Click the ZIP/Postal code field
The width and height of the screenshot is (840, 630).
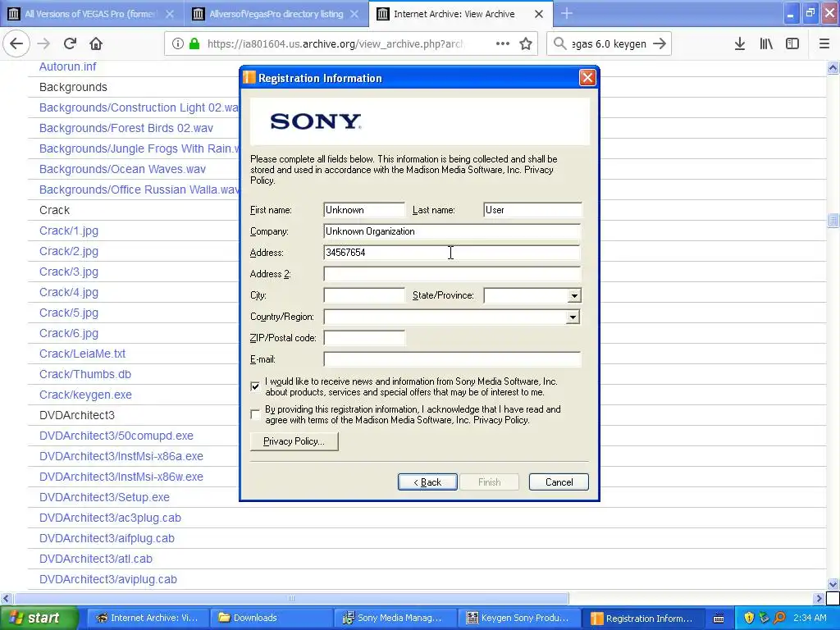(x=364, y=338)
